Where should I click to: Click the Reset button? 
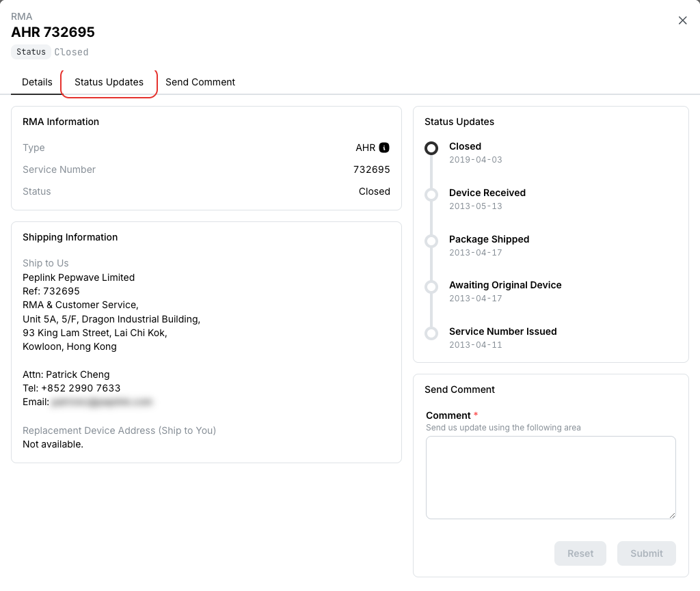(x=580, y=553)
